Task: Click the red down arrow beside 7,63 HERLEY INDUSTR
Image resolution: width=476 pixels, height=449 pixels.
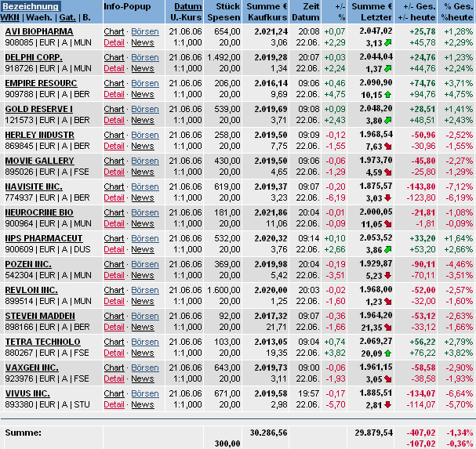Action: pos(387,147)
